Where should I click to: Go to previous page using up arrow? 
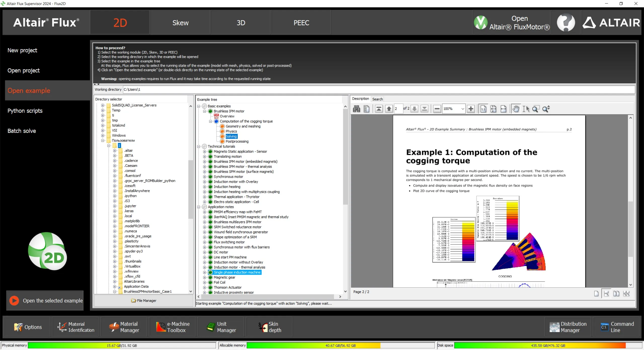coord(389,109)
